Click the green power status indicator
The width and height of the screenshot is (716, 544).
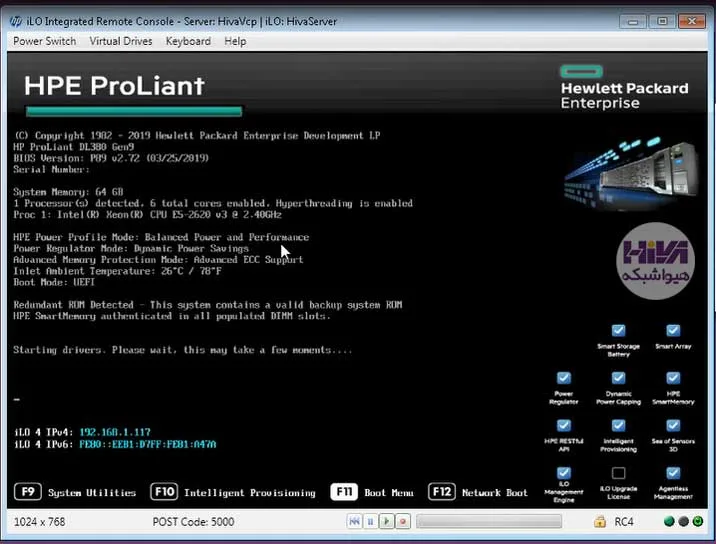coord(698,521)
